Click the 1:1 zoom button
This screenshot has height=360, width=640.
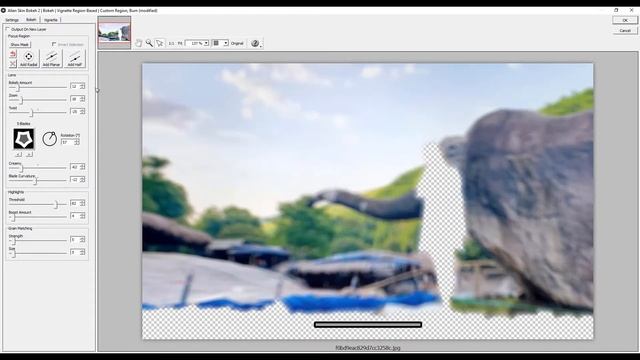(x=171, y=43)
